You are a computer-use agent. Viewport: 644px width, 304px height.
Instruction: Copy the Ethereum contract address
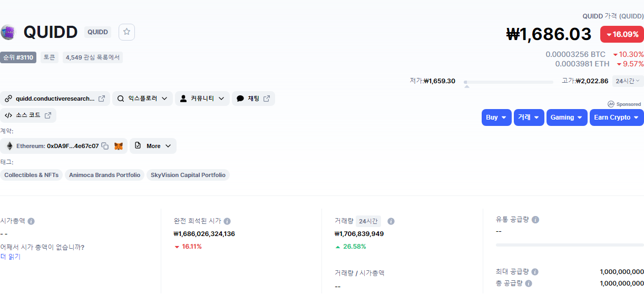coord(105,146)
